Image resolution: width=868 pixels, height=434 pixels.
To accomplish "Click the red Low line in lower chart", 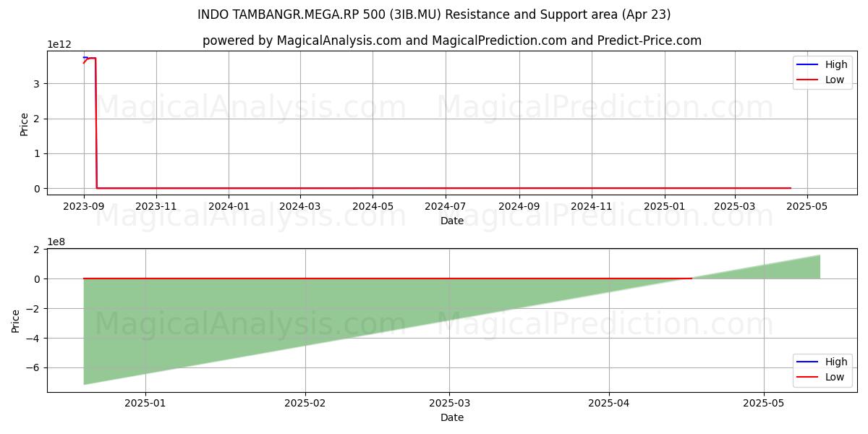I will [x=388, y=278].
